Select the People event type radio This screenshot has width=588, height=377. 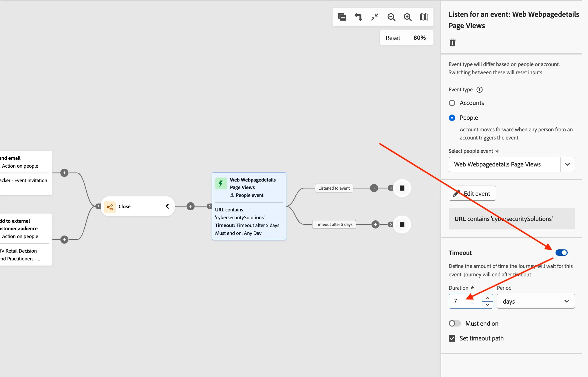click(x=452, y=118)
